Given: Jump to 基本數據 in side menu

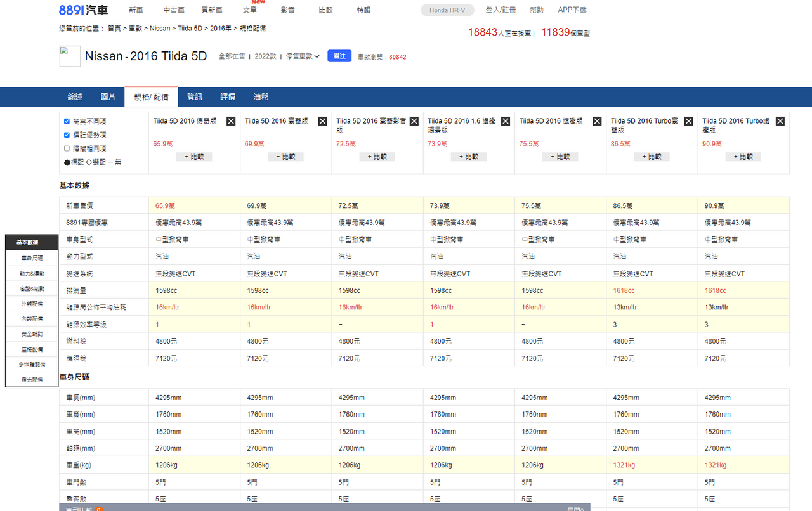Looking at the screenshot, I should 32,243.
